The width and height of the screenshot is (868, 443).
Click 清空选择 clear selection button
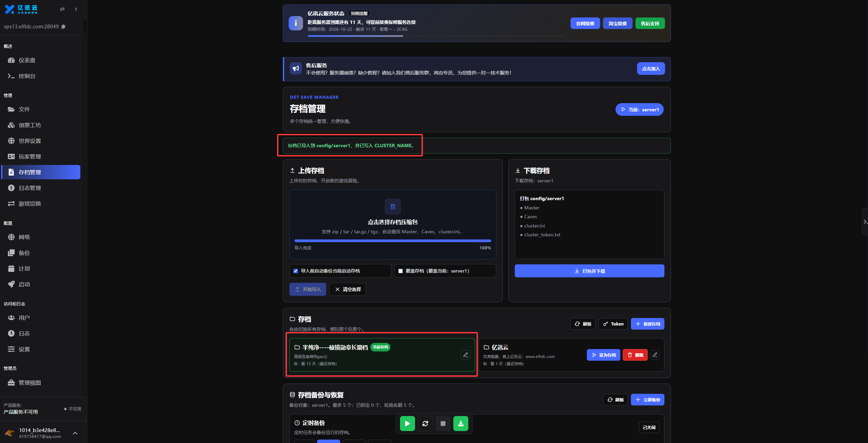pos(348,289)
